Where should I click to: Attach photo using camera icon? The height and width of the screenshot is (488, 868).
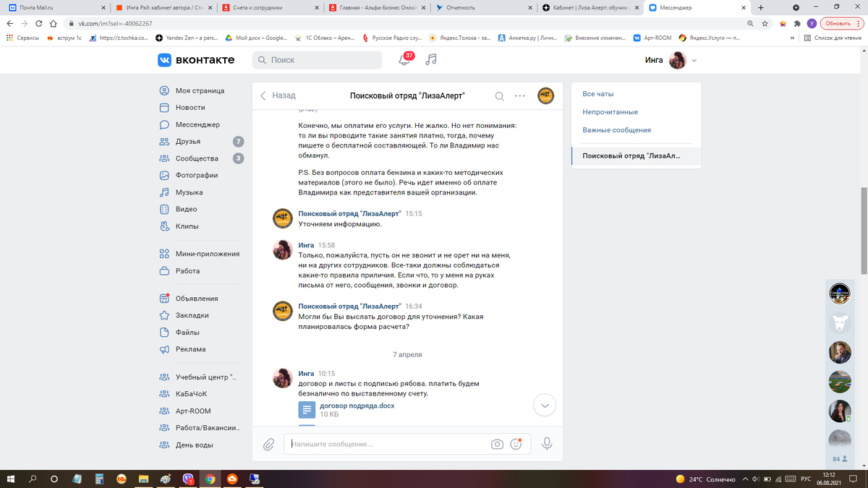pos(497,444)
